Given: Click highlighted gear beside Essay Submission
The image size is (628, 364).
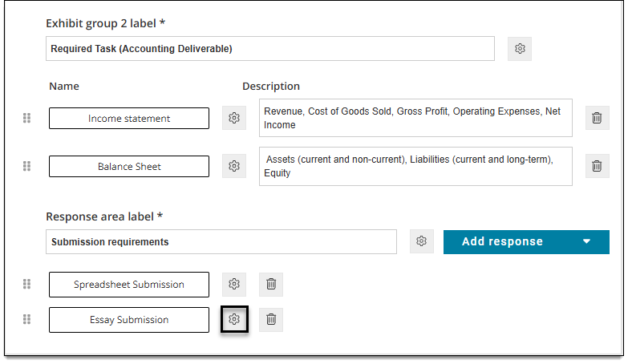Looking at the screenshot, I should 234,320.
